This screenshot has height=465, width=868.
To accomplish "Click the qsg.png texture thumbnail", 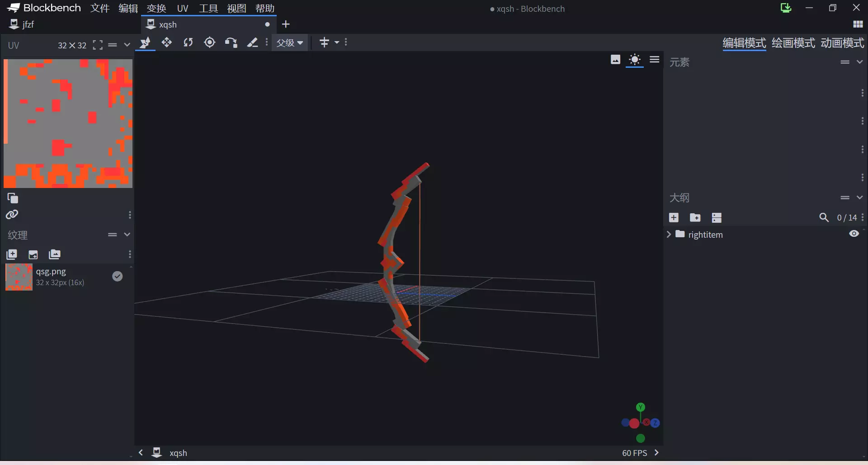I will click(x=19, y=277).
